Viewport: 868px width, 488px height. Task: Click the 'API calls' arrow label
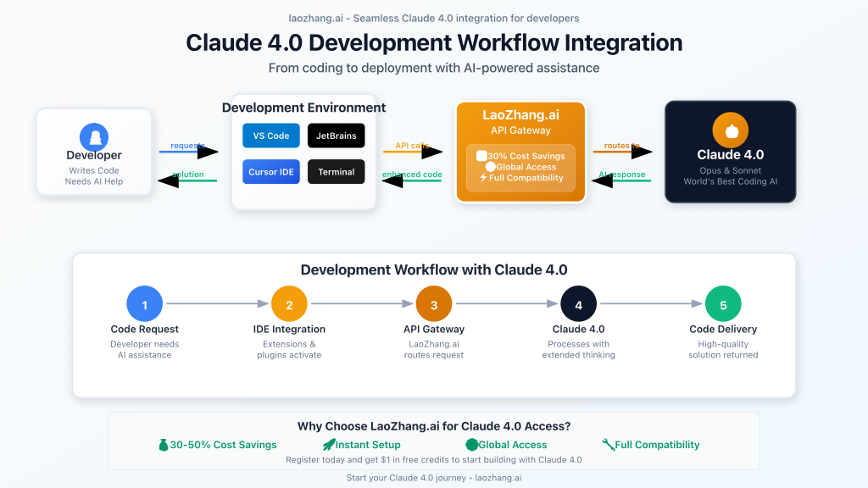[x=412, y=146]
